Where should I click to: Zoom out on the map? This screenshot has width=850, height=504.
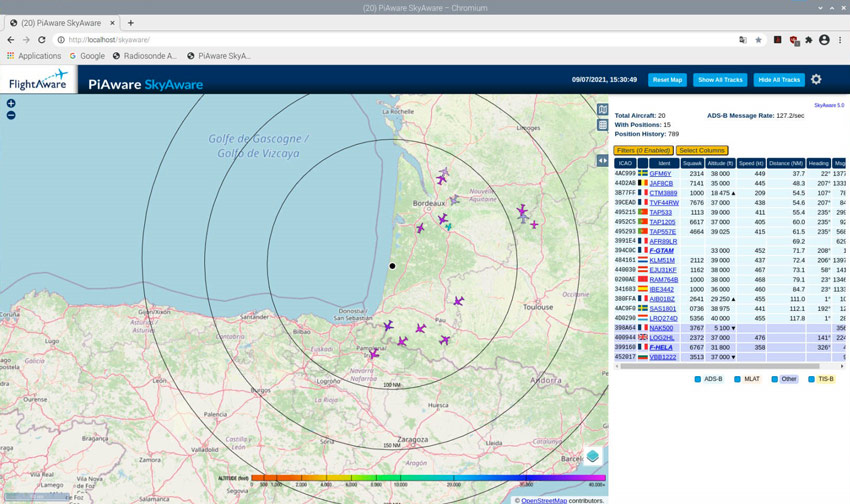(11, 115)
